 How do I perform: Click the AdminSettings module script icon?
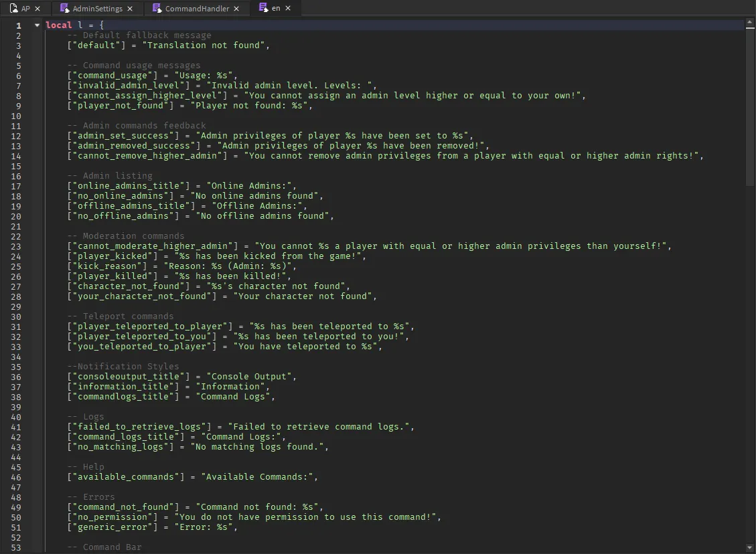pyautogui.click(x=64, y=9)
